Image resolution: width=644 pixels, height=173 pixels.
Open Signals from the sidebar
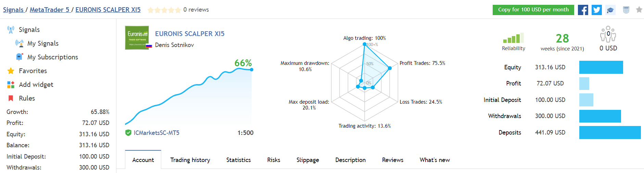click(x=29, y=30)
